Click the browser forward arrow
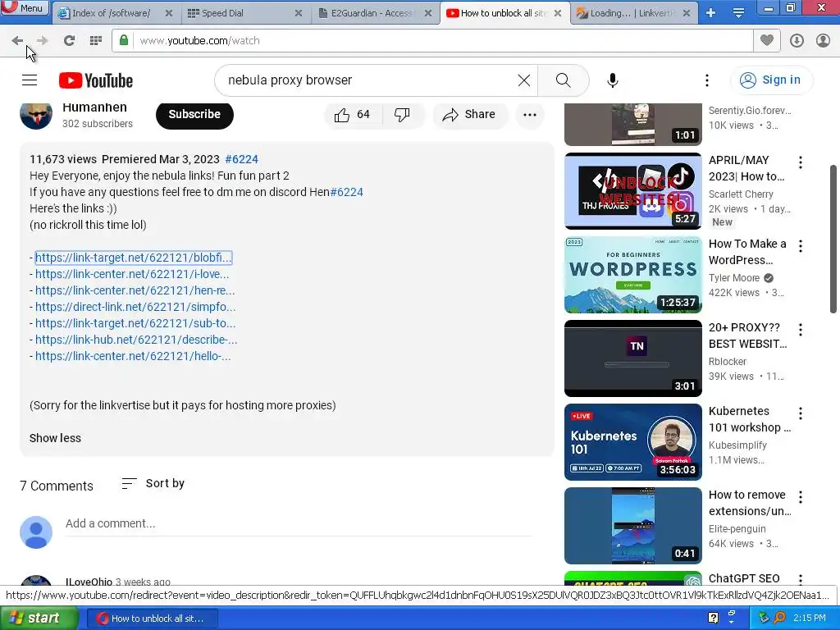This screenshot has width=840, height=630. tap(43, 40)
